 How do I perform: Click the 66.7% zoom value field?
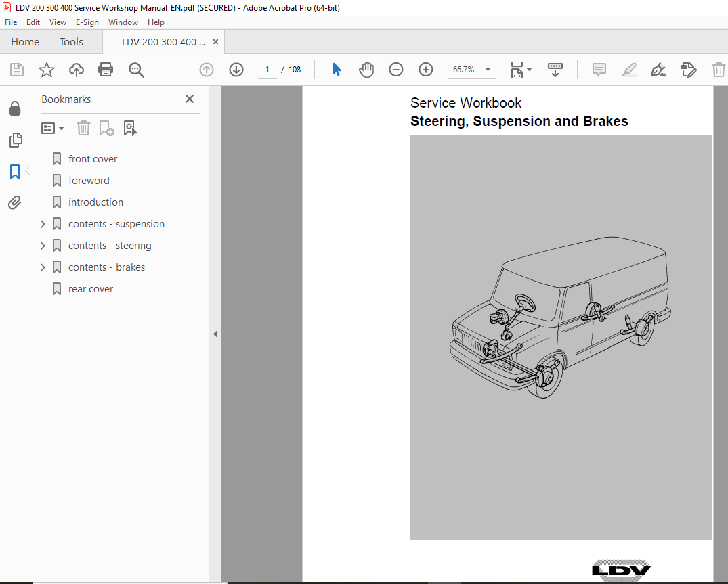(464, 70)
